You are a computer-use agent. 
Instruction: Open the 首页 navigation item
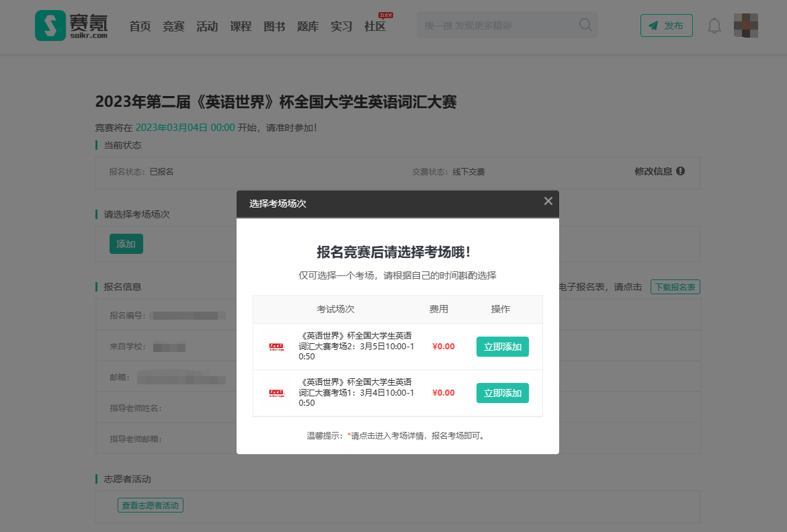coord(140,26)
